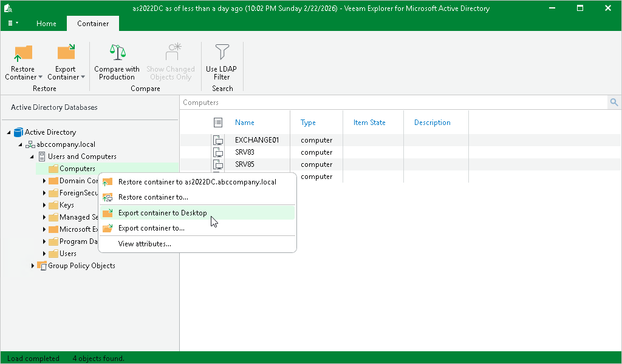622x364 pixels.
Task: Select the Users tree item label
Action: (x=68, y=254)
